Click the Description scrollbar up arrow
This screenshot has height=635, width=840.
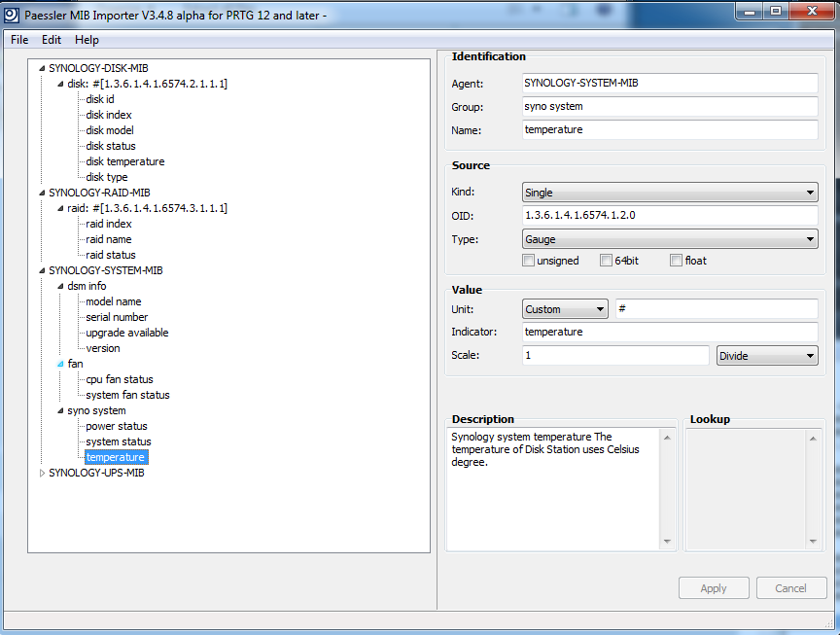click(667, 438)
